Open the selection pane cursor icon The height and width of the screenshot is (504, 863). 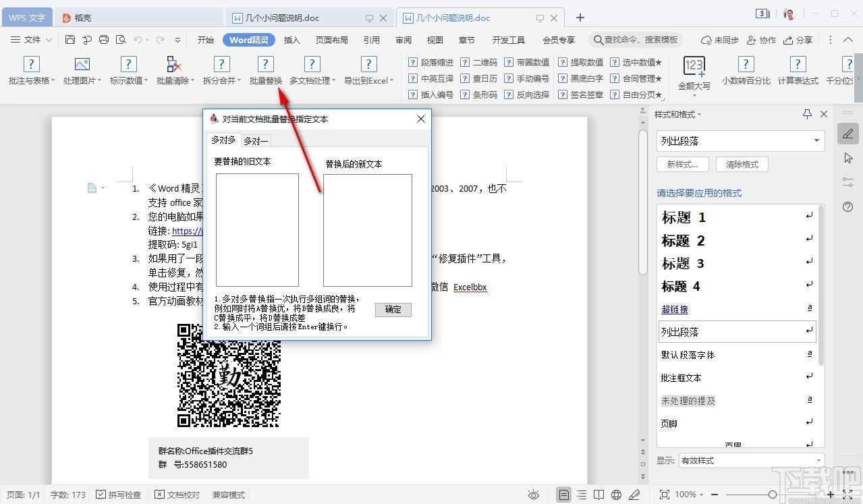point(848,158)
